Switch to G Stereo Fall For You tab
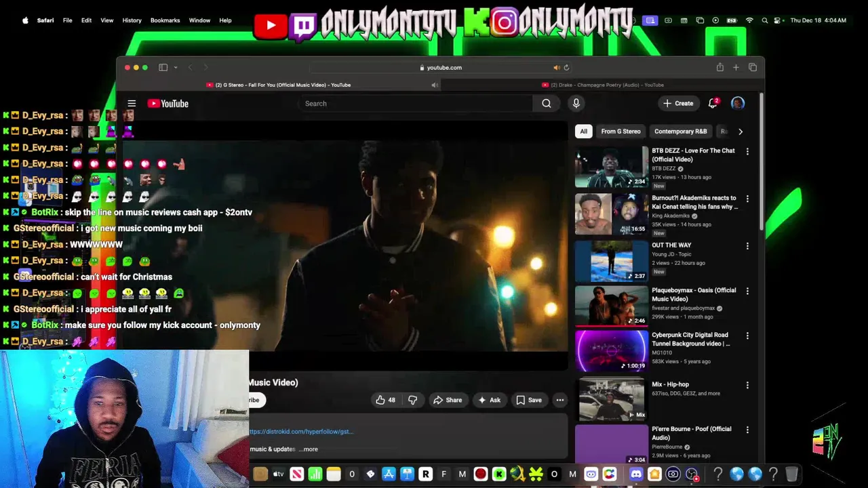 click(x=279, y=85)
